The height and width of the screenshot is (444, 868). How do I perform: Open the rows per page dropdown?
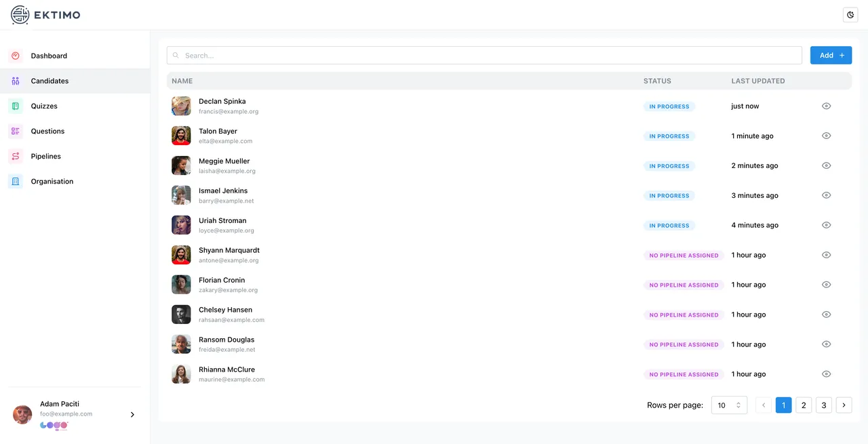[729, 405]
